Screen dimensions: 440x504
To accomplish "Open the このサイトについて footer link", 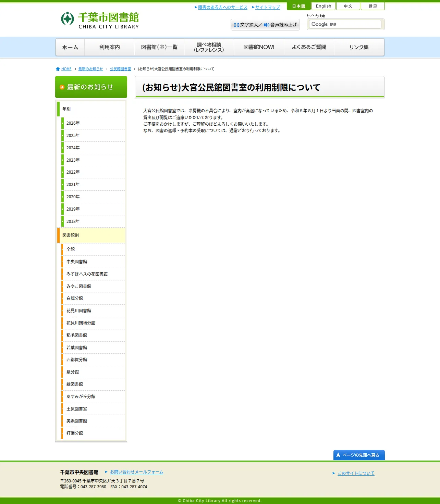I will pos(356,473).
